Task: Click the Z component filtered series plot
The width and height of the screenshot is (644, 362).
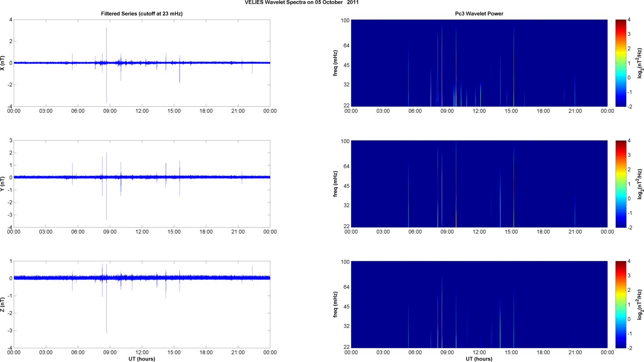Action: pos(142,305)
